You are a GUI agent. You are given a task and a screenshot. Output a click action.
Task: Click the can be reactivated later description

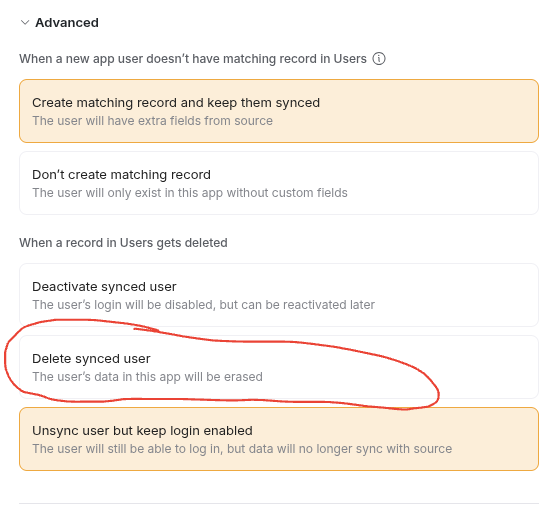tap(204, 305)
